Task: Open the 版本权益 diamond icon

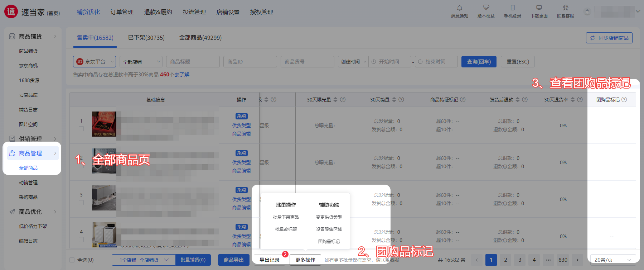Action: [x=486, y=8]
